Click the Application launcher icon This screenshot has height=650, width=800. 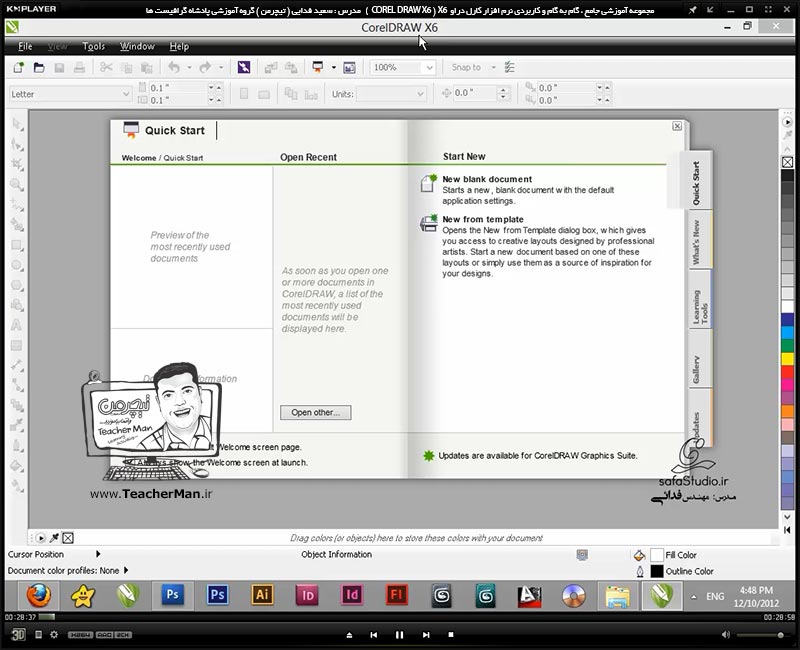pyautogui.click(x=318, y=67)
